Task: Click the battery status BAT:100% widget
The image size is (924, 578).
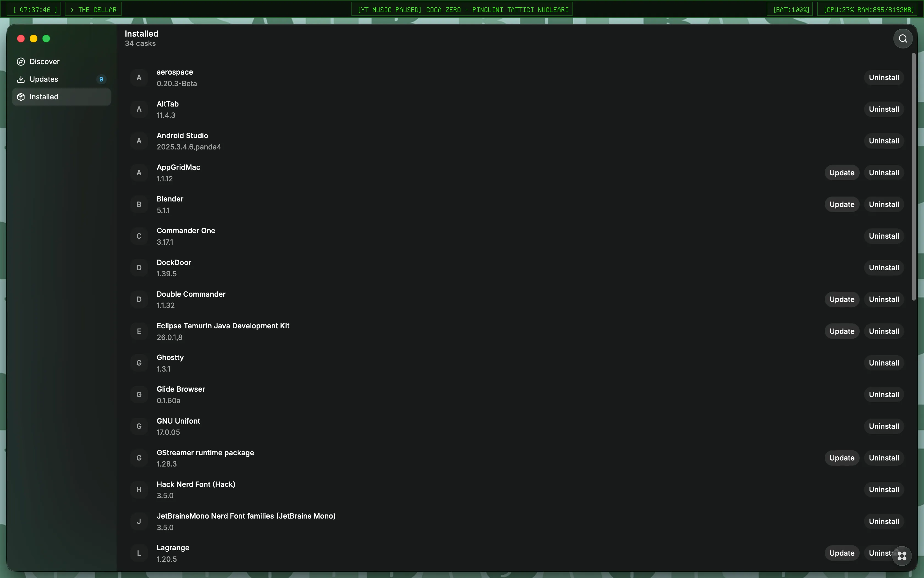Action: click(x=790, y=10)
